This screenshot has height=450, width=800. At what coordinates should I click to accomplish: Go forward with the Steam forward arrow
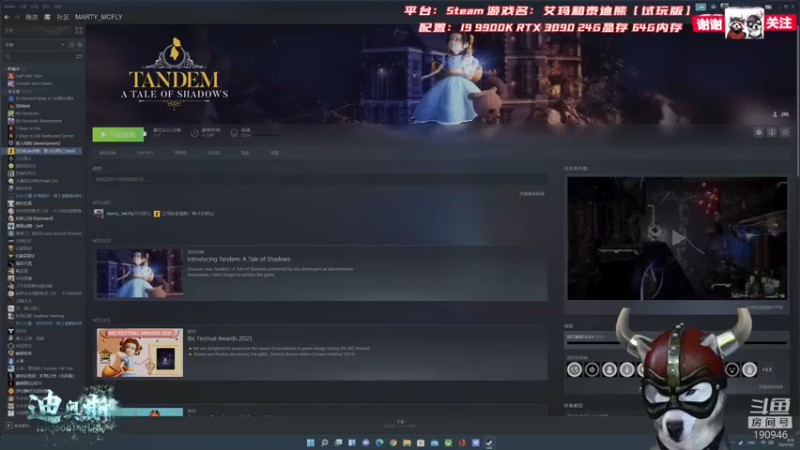click(16, 17)
